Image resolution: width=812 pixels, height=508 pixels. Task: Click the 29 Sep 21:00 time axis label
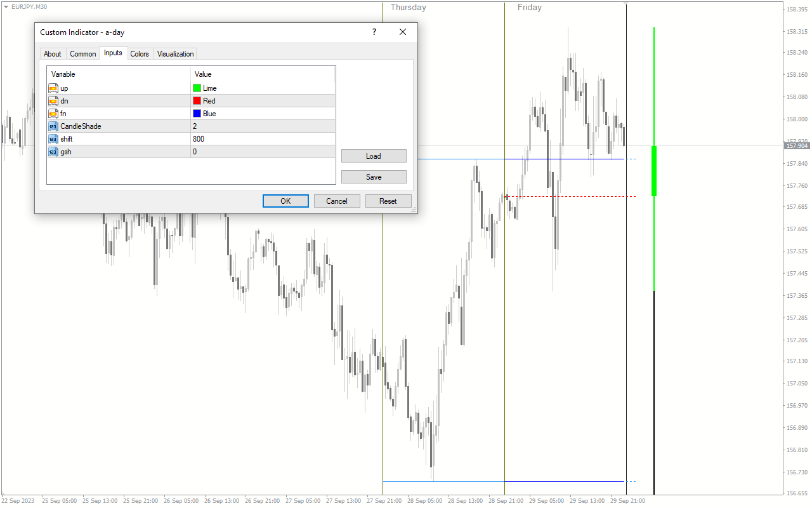point(627,501)
